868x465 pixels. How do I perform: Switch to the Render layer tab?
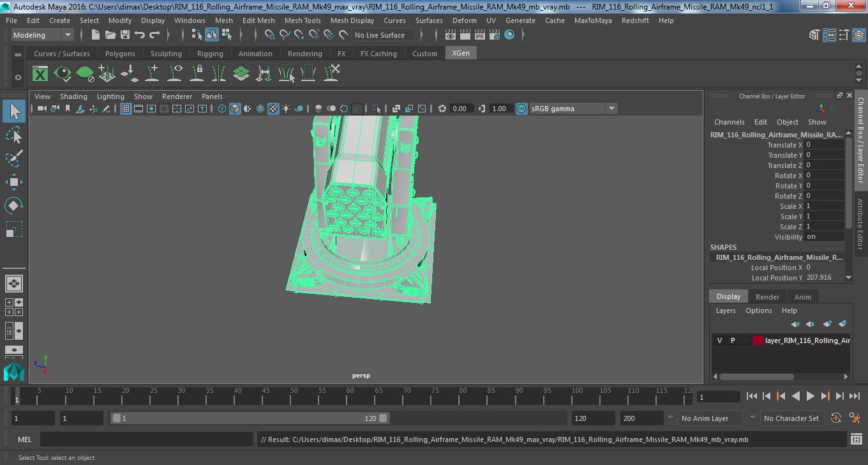[767, 297]
